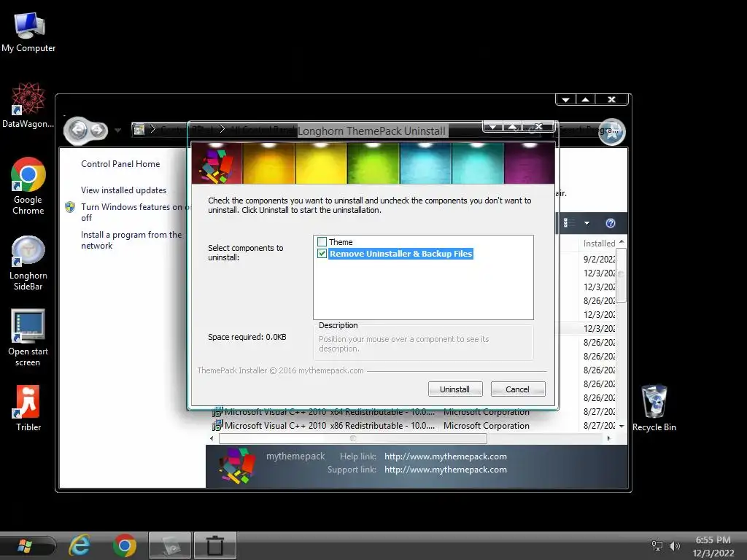Click the Cancel button
Image resolution: width=747 pixels, height=560 pixels.
(x=518, y=389)
